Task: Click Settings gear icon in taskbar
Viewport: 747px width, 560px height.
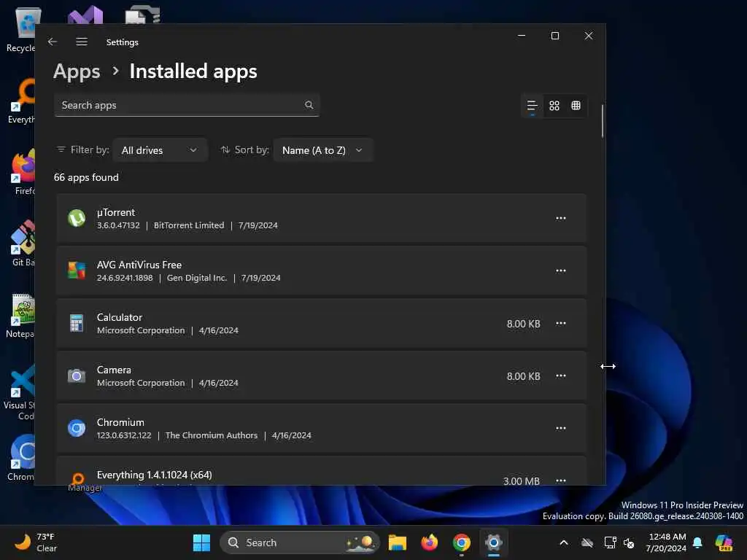Action: pos(494,542)
